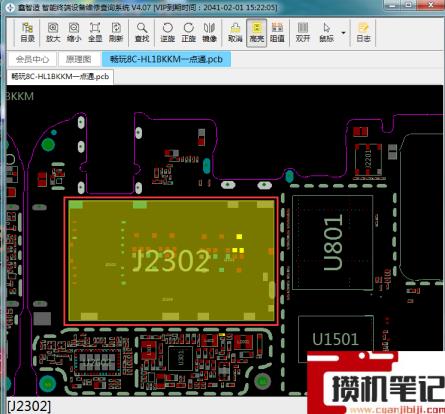
Task: Open the 日志 log tool
Action: pyautogui.click(x=363, y=33)
